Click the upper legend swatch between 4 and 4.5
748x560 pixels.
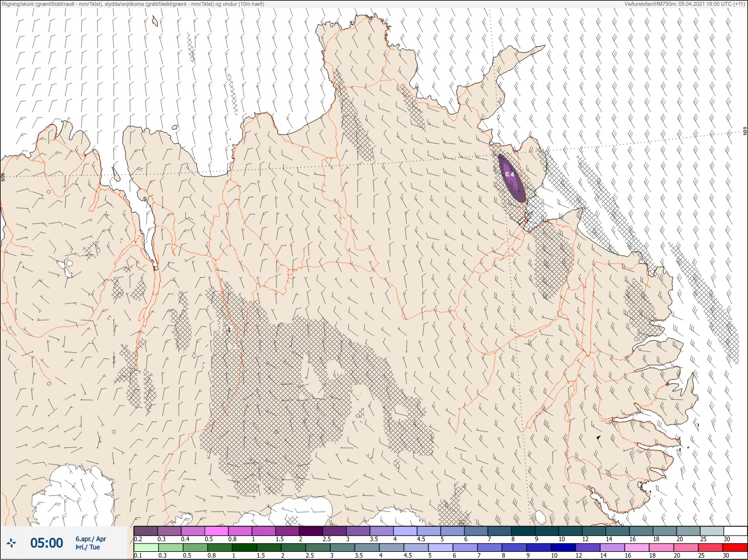click(406, 531)
